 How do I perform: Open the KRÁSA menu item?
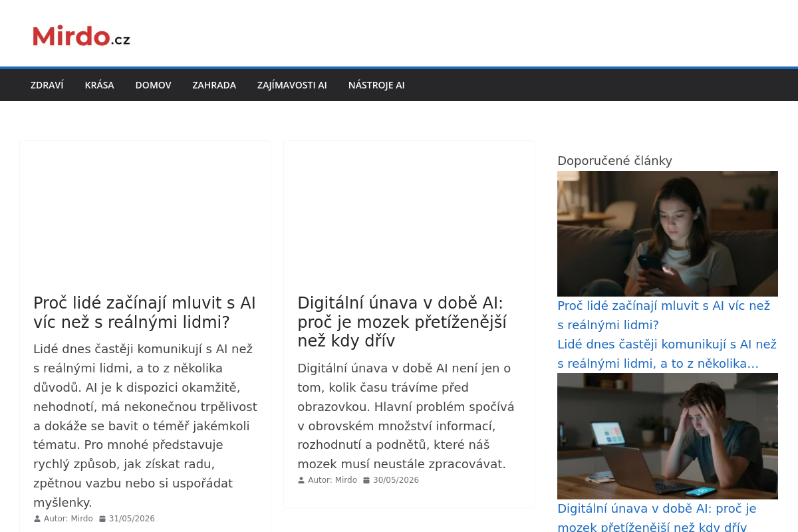pyautogui.click(x=99, y=85)
